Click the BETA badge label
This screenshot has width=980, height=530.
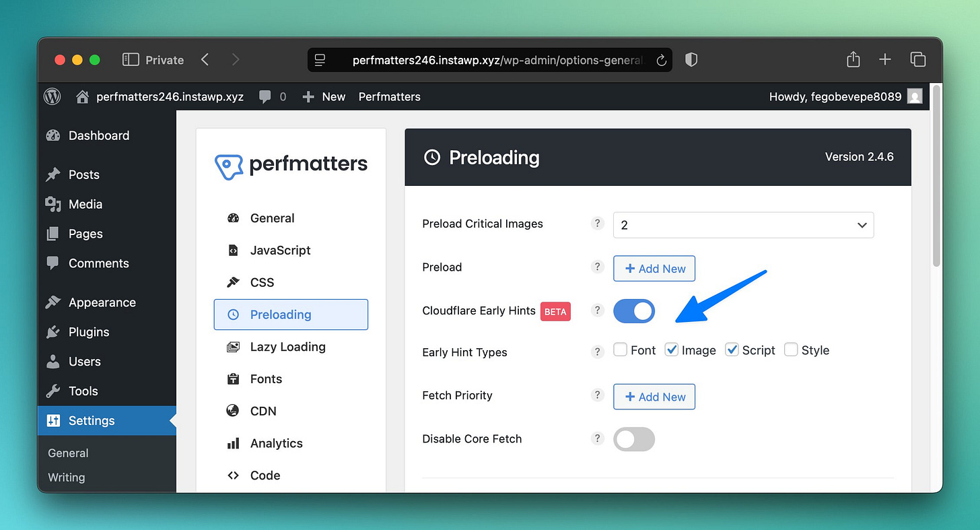(x=555, y=311)
